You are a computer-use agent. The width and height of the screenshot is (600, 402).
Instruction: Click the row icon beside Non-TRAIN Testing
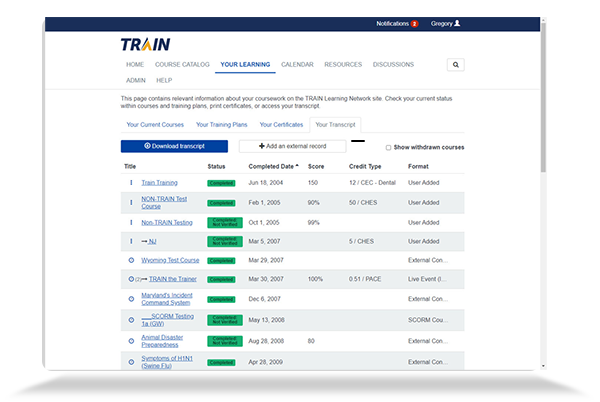(131, 222)
